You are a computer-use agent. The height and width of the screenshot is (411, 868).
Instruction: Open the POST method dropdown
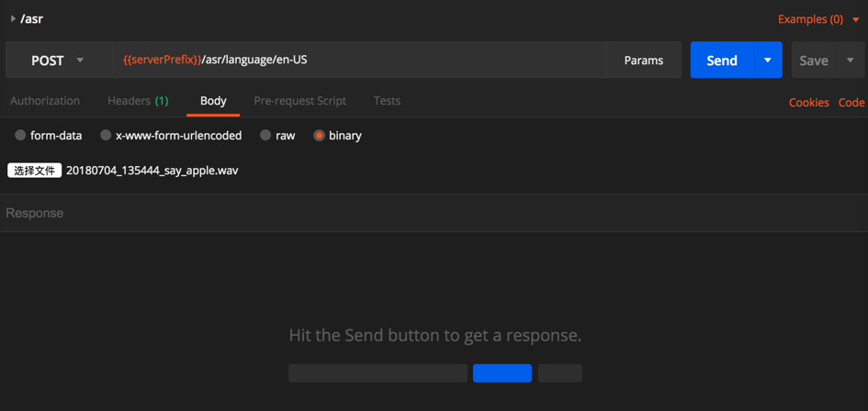click(58, 61)
